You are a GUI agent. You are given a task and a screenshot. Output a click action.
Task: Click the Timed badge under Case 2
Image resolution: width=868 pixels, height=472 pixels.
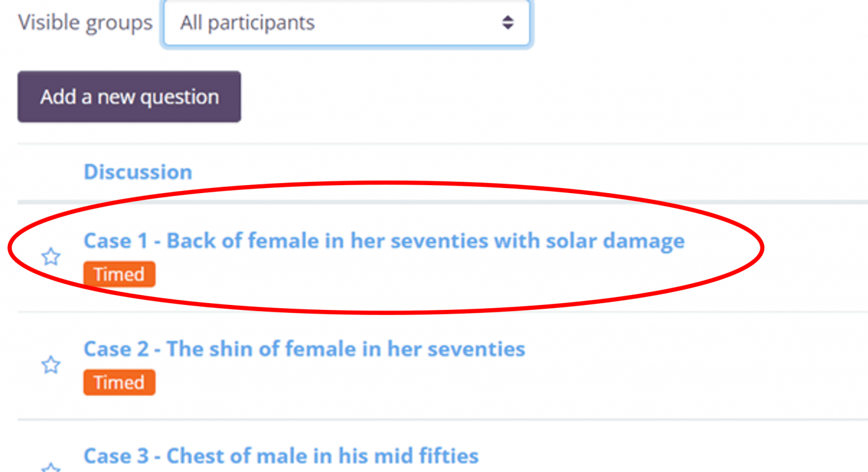(x=119, y=382)
